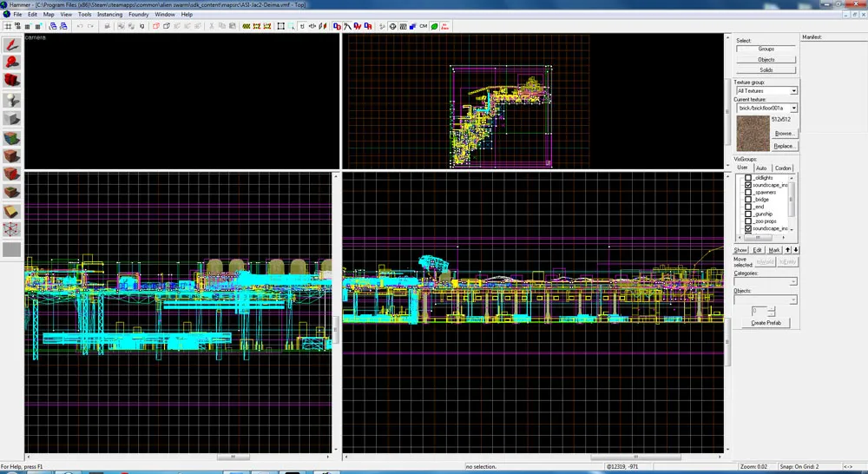
Task: Switch to the Cordon visgroups tab
Action: (783, 168)
